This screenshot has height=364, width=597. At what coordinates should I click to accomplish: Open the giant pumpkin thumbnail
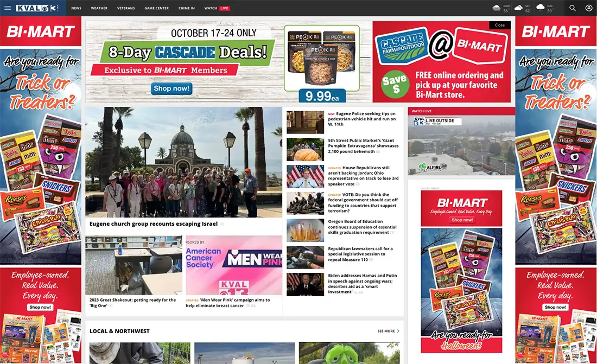point(306,150)
